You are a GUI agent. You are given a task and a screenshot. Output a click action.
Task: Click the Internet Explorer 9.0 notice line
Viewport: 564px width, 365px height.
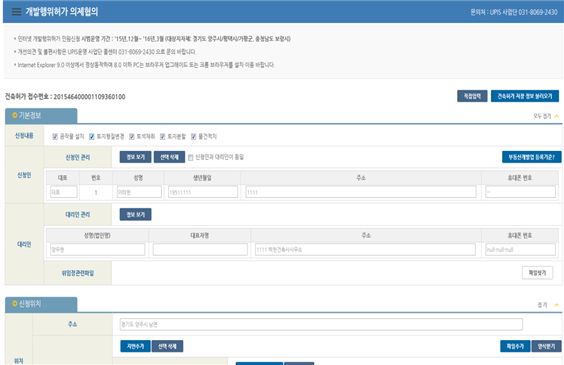pos(145,65)
